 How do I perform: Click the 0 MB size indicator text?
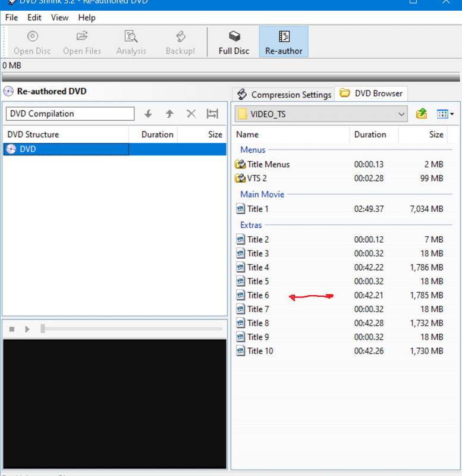coord(12,65)
